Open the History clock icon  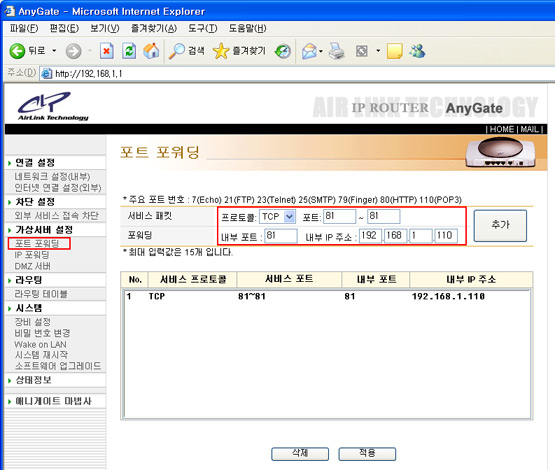pyautogui.click(x=283, y=51)
